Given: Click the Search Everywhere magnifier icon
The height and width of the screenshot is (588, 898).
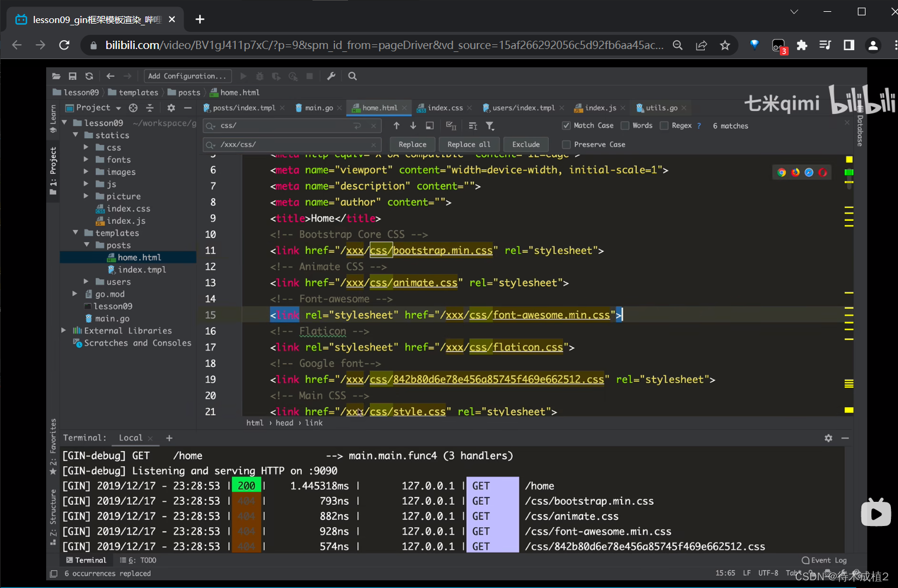Looking at the screenshot, I should coord(353,76).
